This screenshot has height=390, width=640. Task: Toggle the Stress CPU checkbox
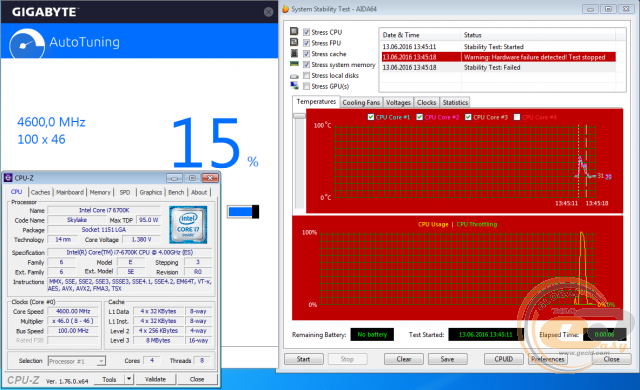click(307, 32)
